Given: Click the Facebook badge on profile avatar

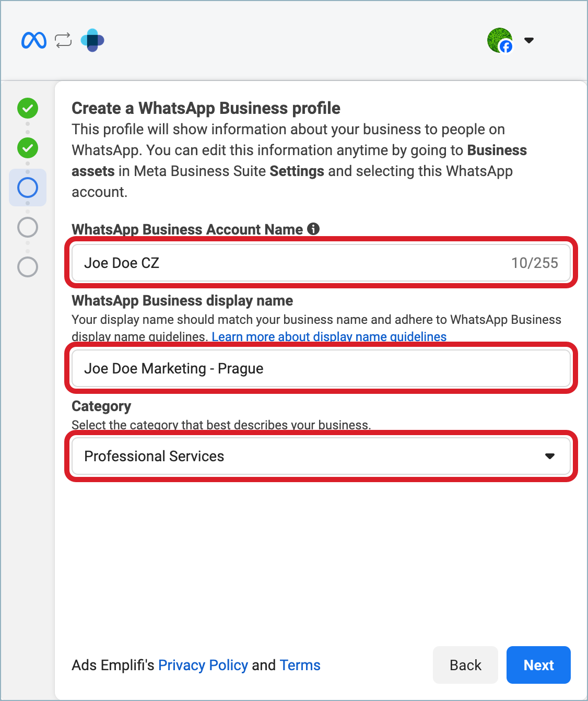Looking at the screenshot, I should click(505, 47).
